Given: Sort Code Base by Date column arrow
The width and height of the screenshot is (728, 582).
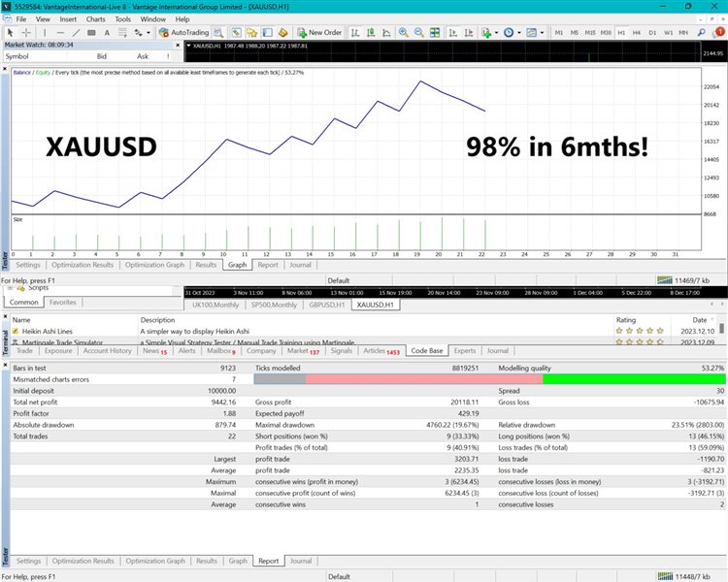Looking at the screenshot, I should [x=712, y=320].
